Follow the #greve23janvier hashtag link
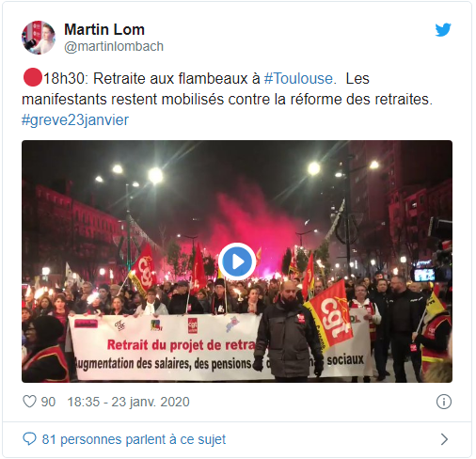This screenshot has width=476, height=459. point(75,120)
